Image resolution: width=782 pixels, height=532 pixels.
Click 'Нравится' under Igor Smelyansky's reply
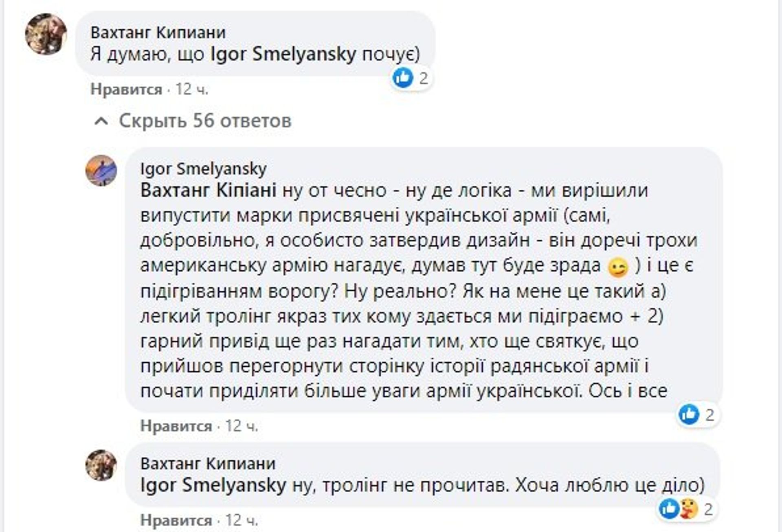tap(176, 426)
